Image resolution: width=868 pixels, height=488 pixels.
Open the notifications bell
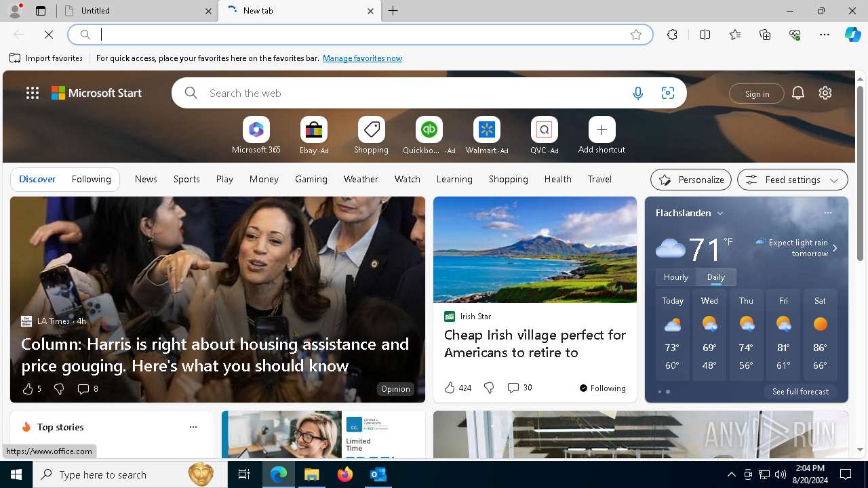798,94
